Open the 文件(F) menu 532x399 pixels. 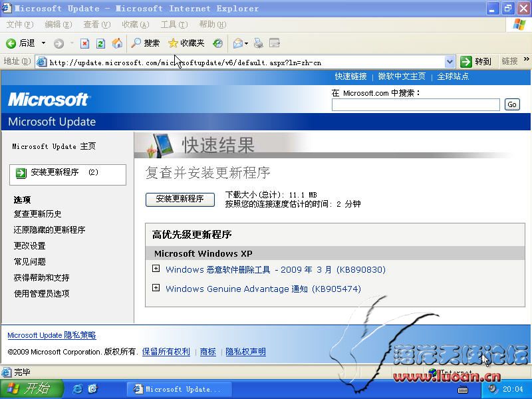tap(20, 25)
